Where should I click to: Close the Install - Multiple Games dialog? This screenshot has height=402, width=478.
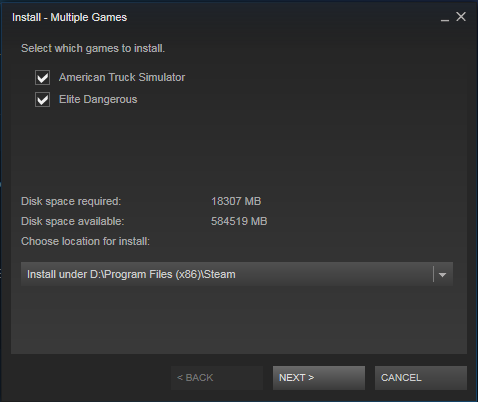(x=461, y=17)
